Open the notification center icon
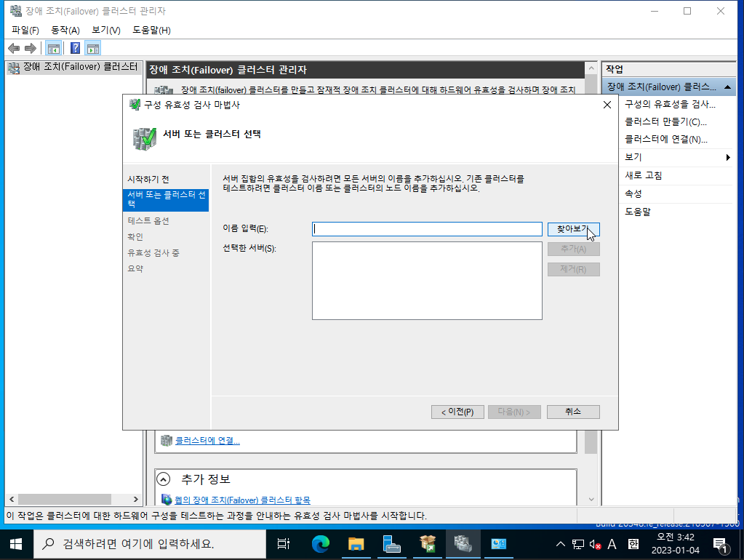 pyautogui.click(x=721, y=545)
